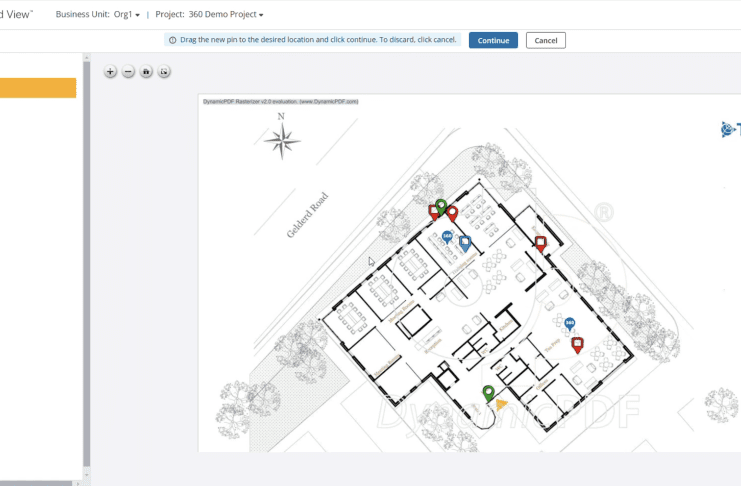Reset the map view with the home icon
Viewport: 741px width, 486px height.
tap(146, 72)
